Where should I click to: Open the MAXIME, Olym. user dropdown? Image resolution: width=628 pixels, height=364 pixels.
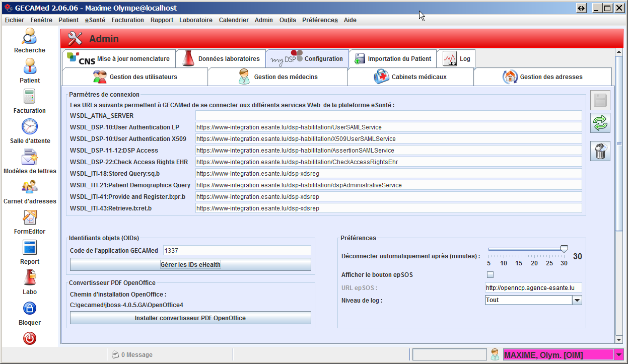[x=618, y=355]
